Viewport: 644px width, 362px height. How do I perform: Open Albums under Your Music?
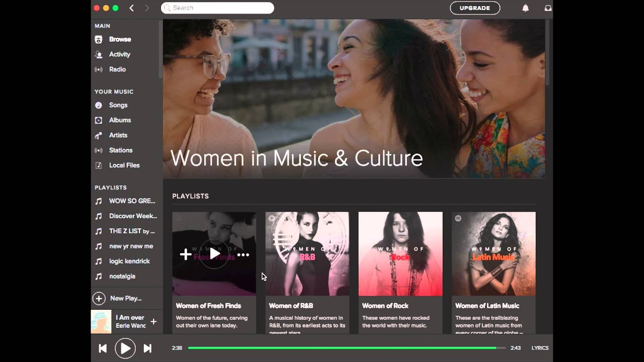[x=120, y=120]
